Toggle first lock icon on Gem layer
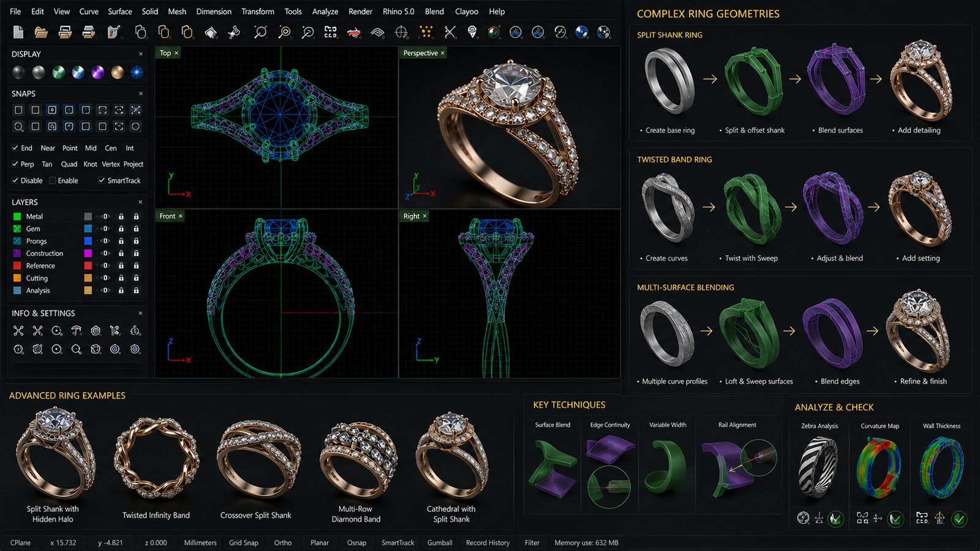The width and height of the screenshot is (980, 551). pos(121,229)
